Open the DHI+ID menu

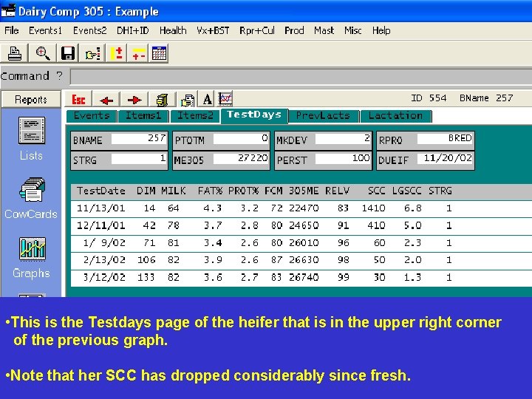point(133,30)
